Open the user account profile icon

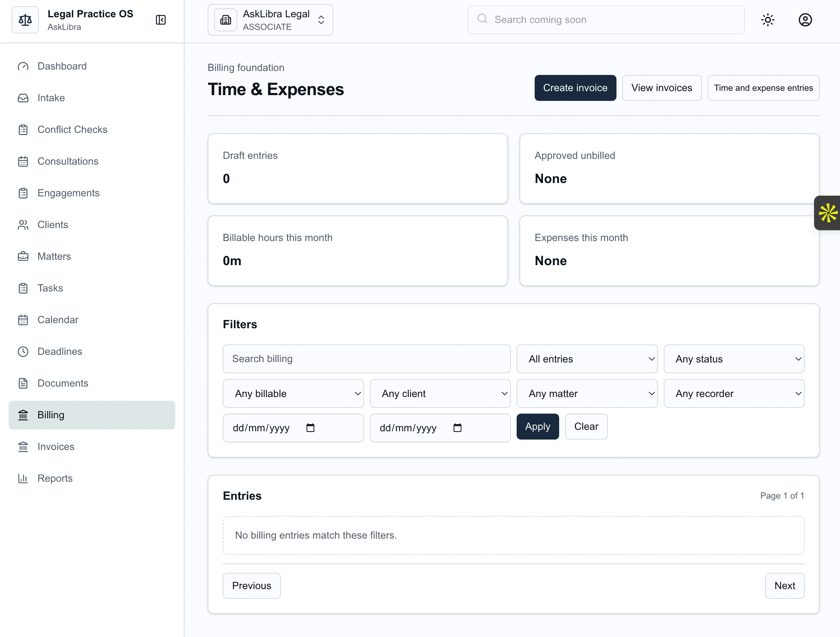[805, 20]
